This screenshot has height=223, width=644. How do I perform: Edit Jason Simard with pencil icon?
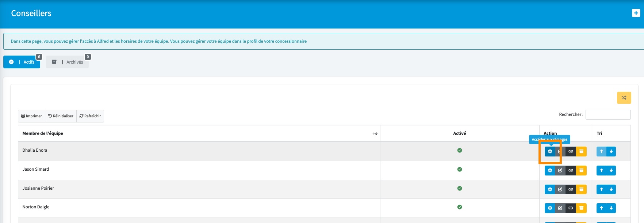point(560,170)
